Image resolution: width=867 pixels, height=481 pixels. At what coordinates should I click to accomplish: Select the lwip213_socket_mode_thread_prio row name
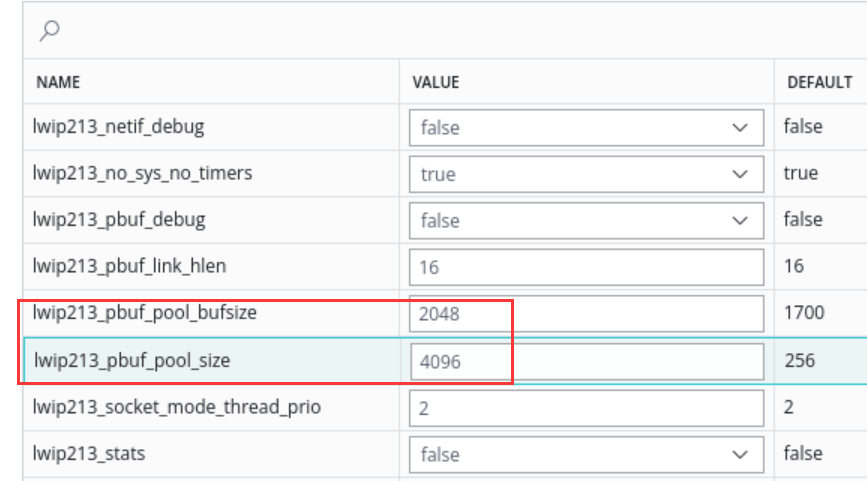(176, 407)
